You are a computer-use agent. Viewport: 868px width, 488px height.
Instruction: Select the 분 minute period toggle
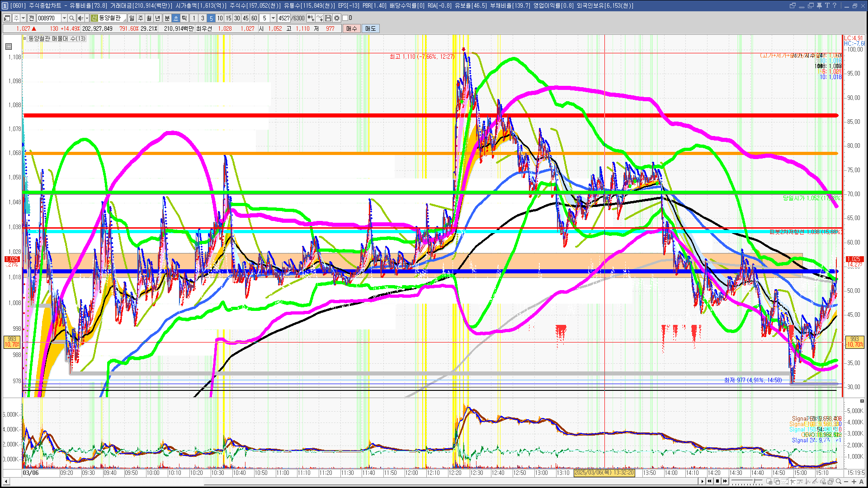click(x=167, y=18)
